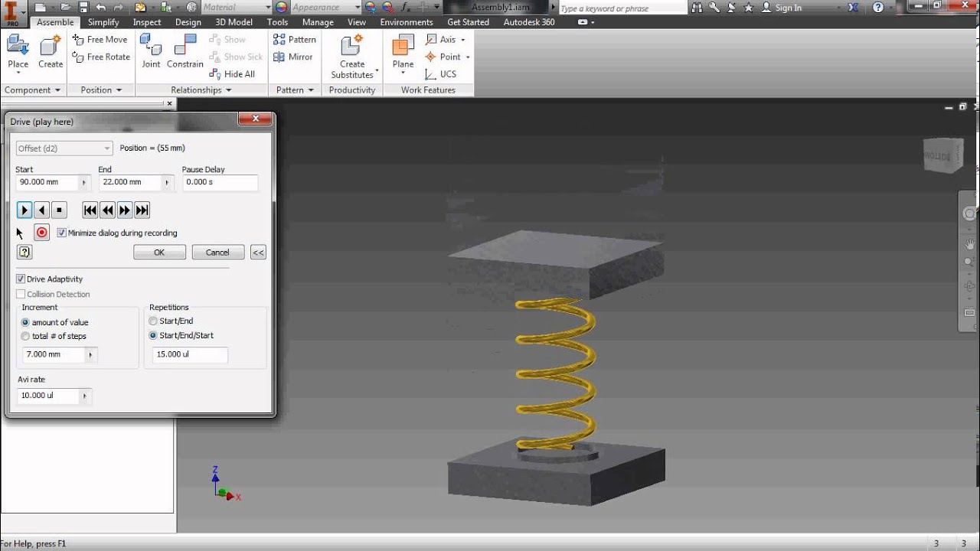Image resolution: width=980 pixels, height=551 pixels.
Task: Open the End value arrow menu
Action: (x=167, y=183)
